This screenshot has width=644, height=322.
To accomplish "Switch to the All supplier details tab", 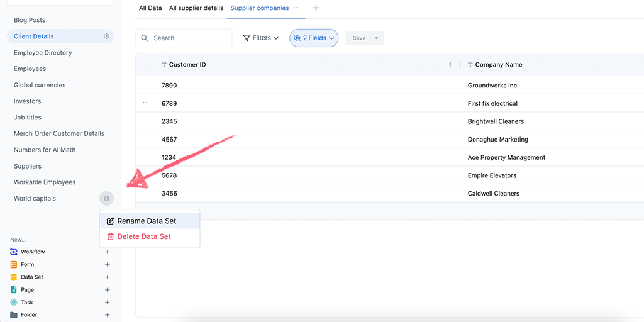I will [196, 8].
